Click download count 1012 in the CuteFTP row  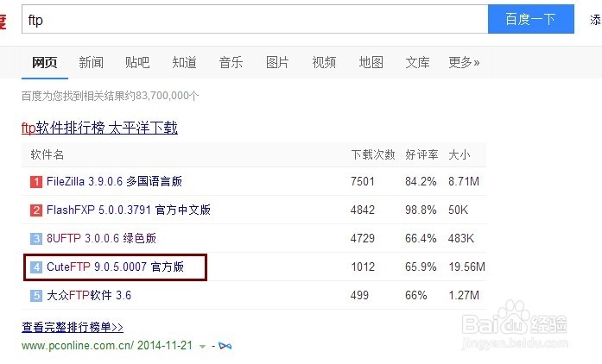point(363,267)
